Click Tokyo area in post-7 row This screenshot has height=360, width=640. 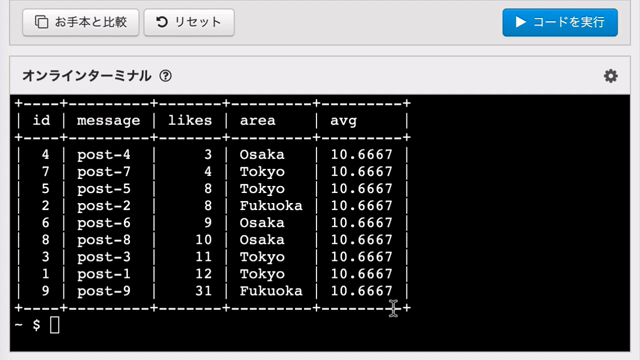[x=262, y=172]
